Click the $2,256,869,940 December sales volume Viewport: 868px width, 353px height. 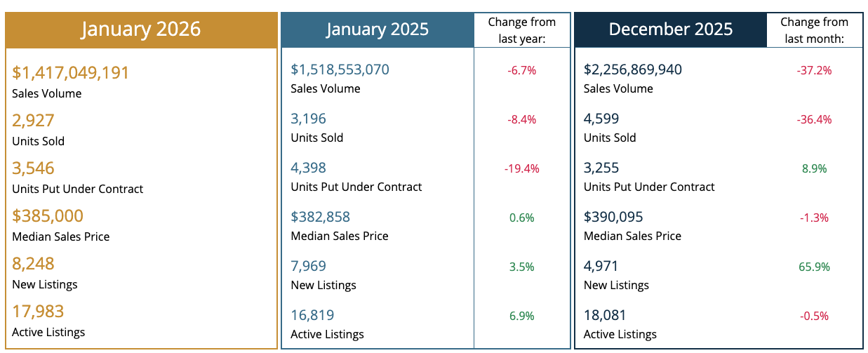coord(633,69)
